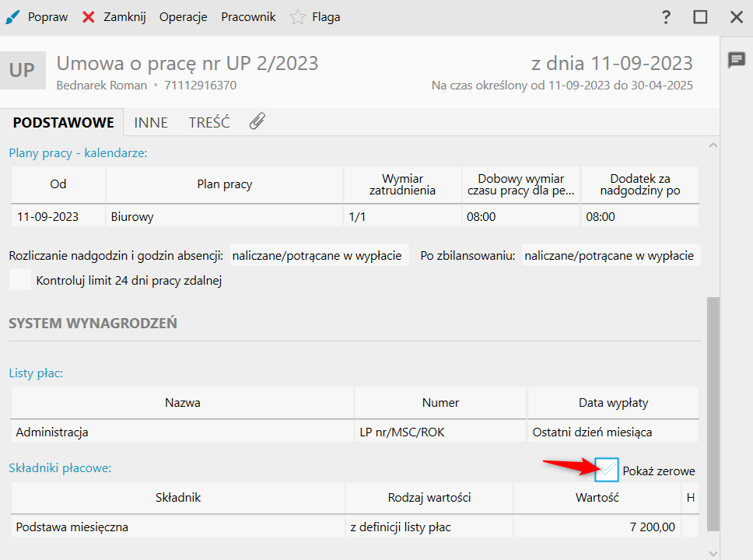
Task: Select the Rodzaj wartości column header
Action: [429, 498]
